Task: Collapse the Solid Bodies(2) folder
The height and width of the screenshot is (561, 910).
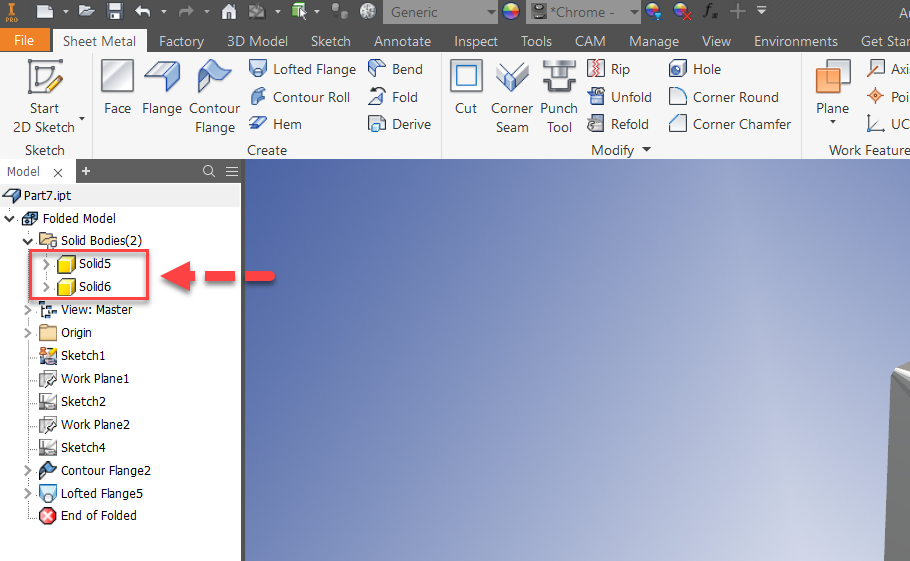Action: [28, 241]
